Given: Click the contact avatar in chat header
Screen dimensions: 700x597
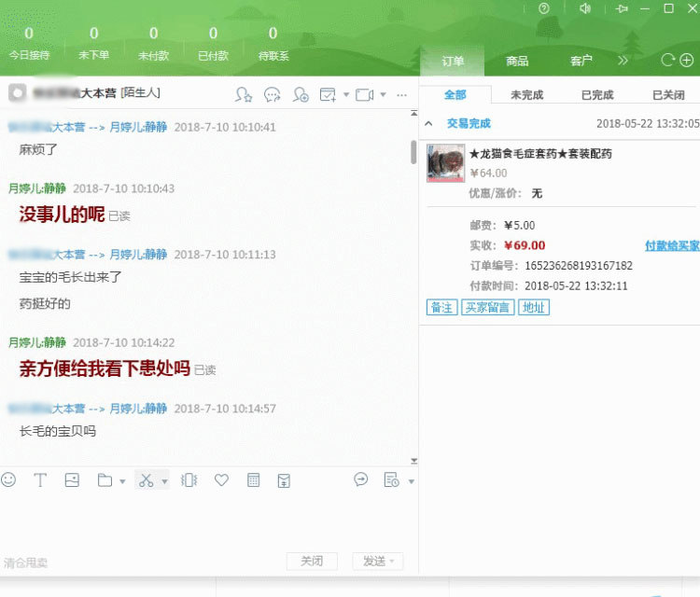Looking at the screenshot, I should pyautogui.click(x=18, y=92).
